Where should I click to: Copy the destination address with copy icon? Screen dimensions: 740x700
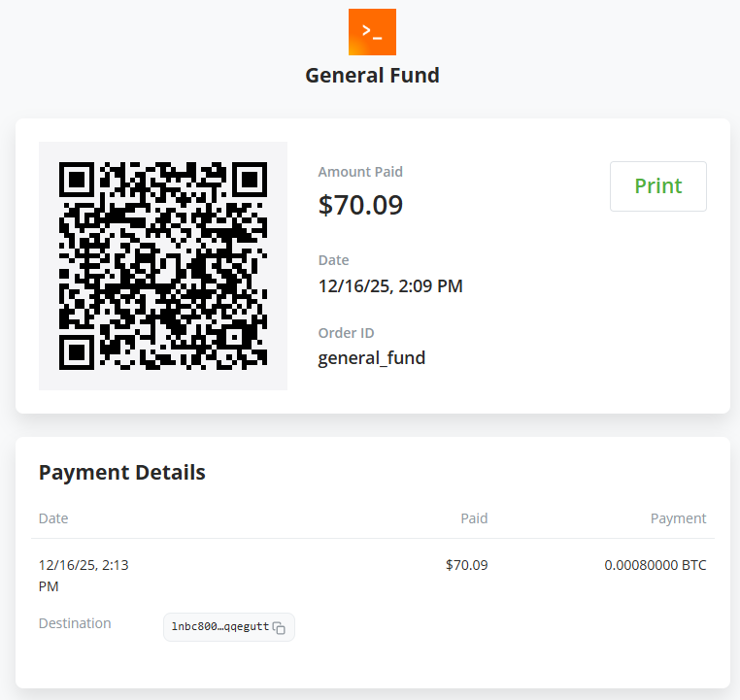(279, 628)
